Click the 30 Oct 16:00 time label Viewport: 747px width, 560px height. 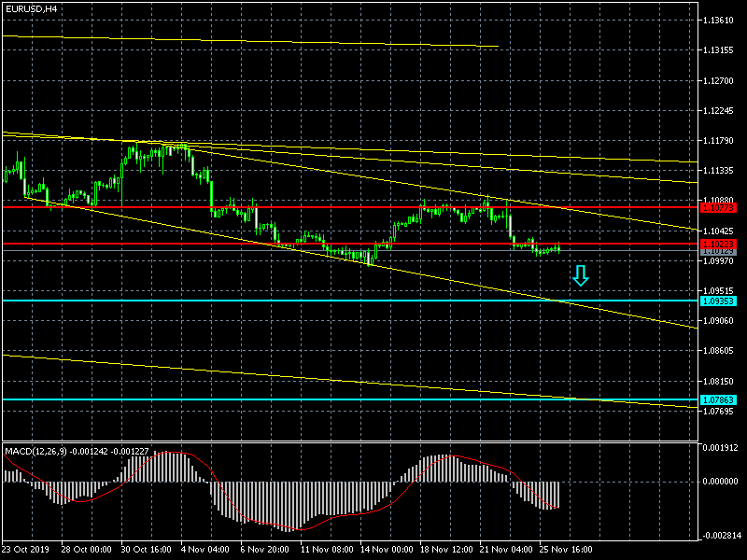point(146,550)
